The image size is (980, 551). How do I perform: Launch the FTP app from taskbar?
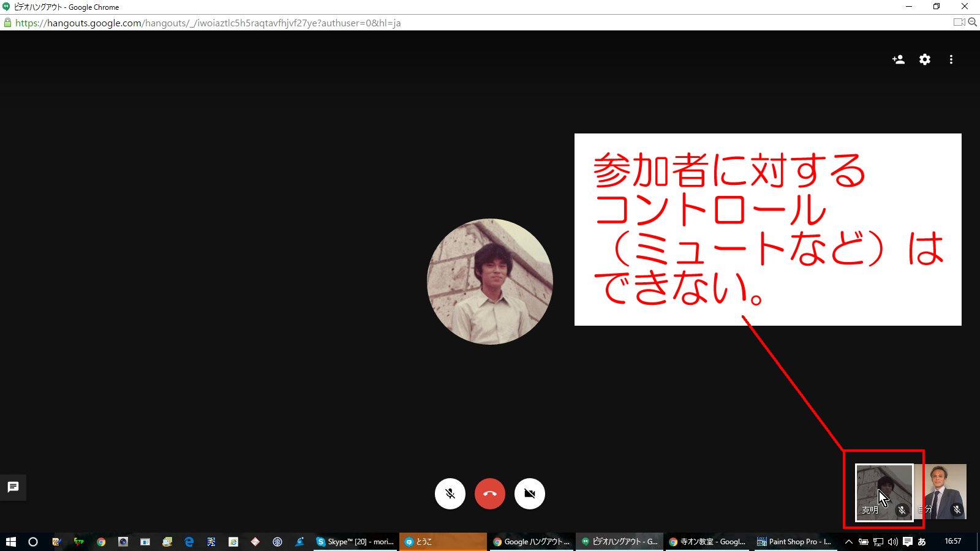(78, 542)
